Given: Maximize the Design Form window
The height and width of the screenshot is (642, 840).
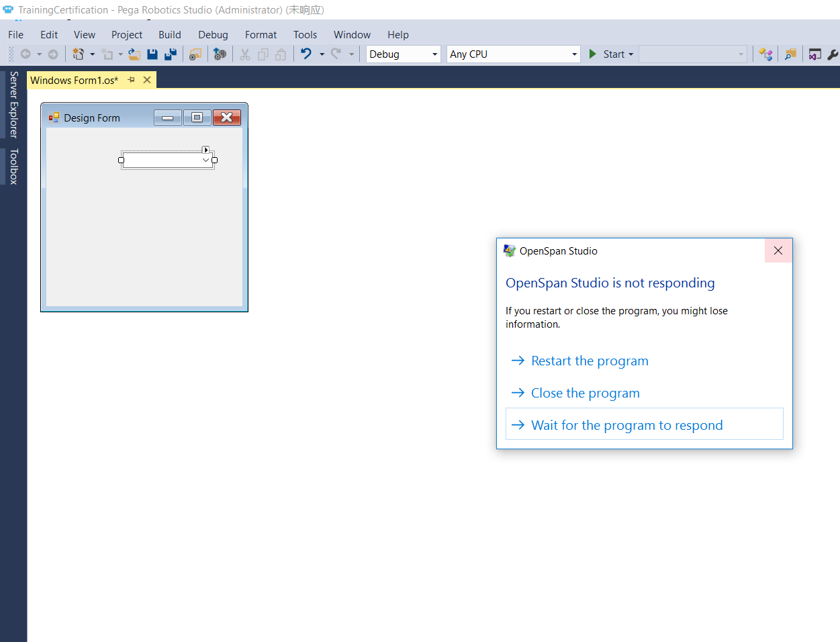Looking at the screenshot, I should (197, 118).
